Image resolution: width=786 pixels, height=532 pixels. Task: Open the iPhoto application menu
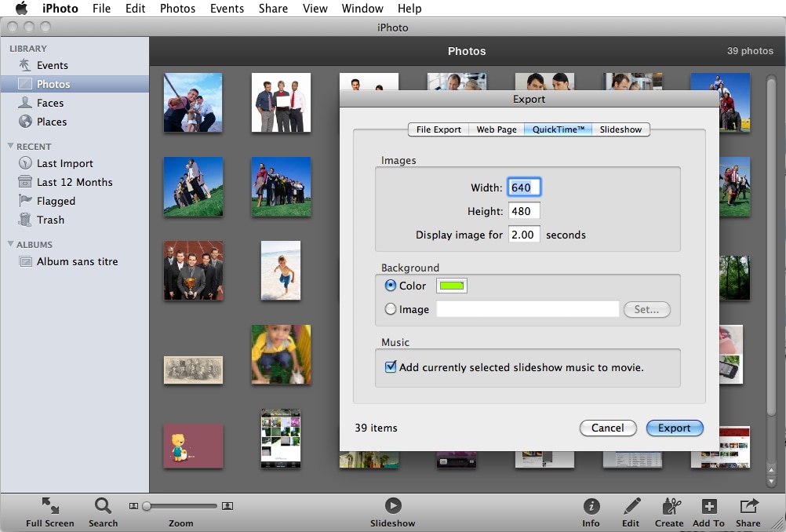(60, 8)
